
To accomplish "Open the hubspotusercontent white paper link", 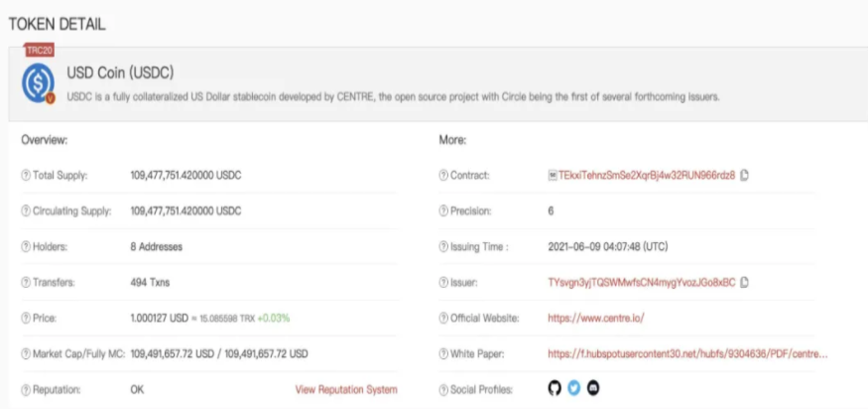I will click(x=687, y=353).
